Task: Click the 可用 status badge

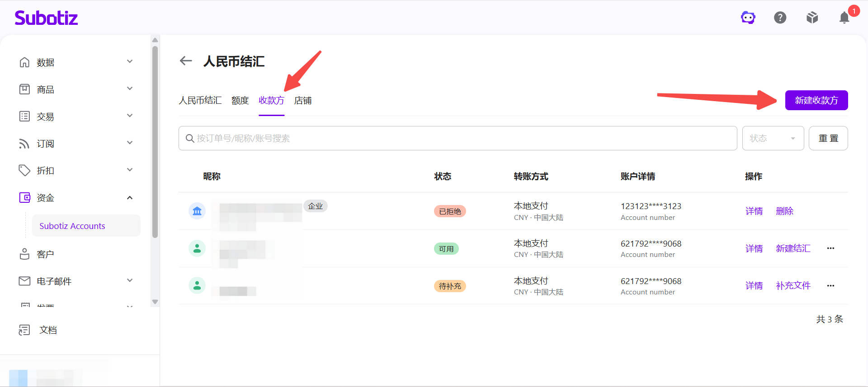Action: (x=446, y=249)
